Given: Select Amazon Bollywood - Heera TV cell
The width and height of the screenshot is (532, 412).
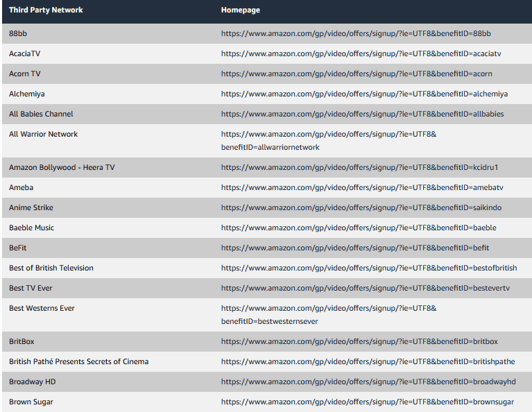Looking at the screenshot, I should click(x=62, y=167).
